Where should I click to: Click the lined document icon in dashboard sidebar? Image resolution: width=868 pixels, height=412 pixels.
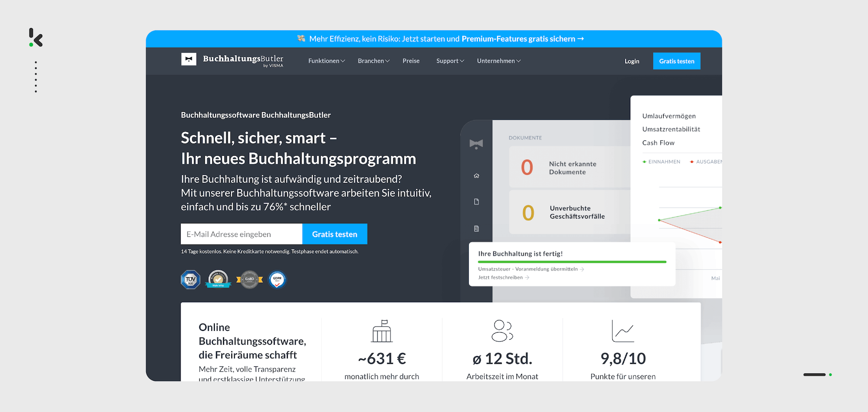coord(477,229)
